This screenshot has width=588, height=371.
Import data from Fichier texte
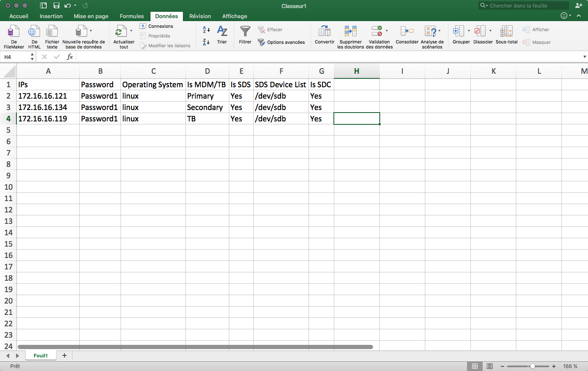[x=52, y=32]
